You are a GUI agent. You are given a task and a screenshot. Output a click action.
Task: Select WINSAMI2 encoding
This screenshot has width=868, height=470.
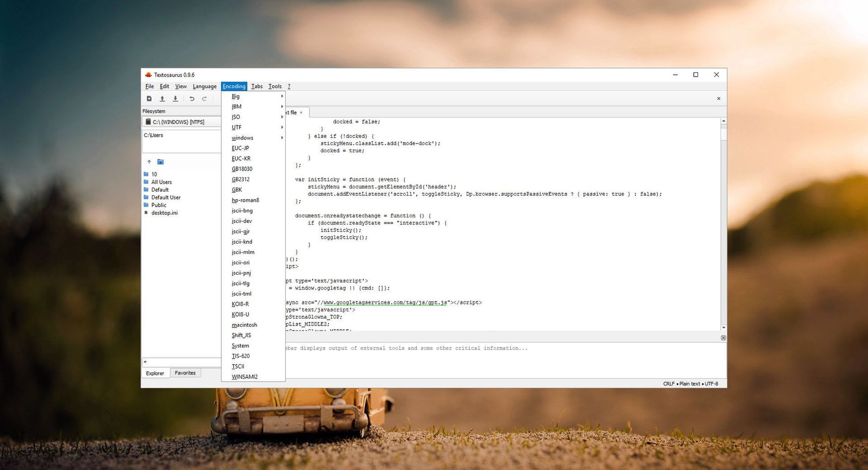tap(253, 377)
